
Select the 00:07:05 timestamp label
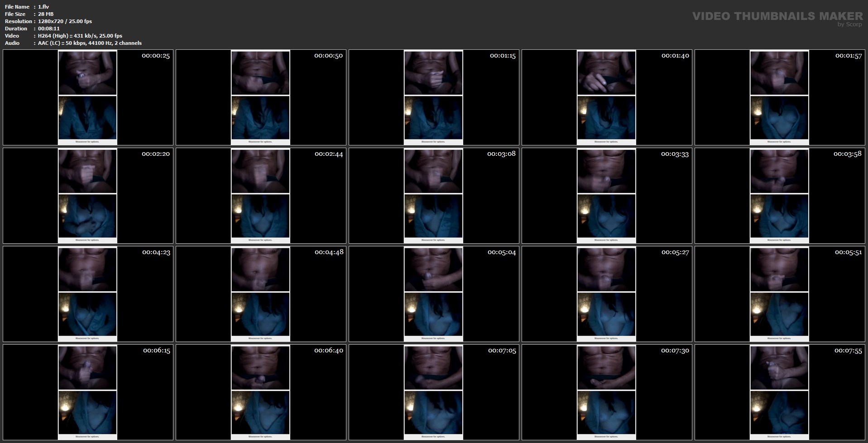502,351
